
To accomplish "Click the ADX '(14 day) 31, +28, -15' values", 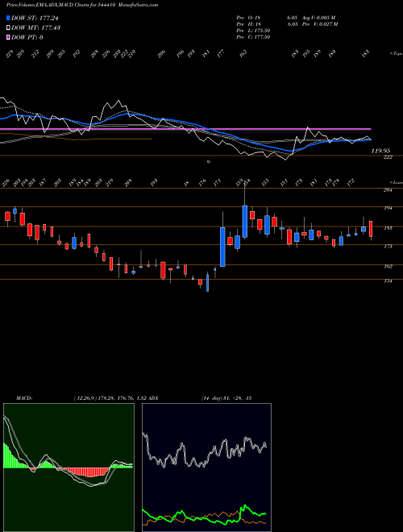I will [226, 397].
